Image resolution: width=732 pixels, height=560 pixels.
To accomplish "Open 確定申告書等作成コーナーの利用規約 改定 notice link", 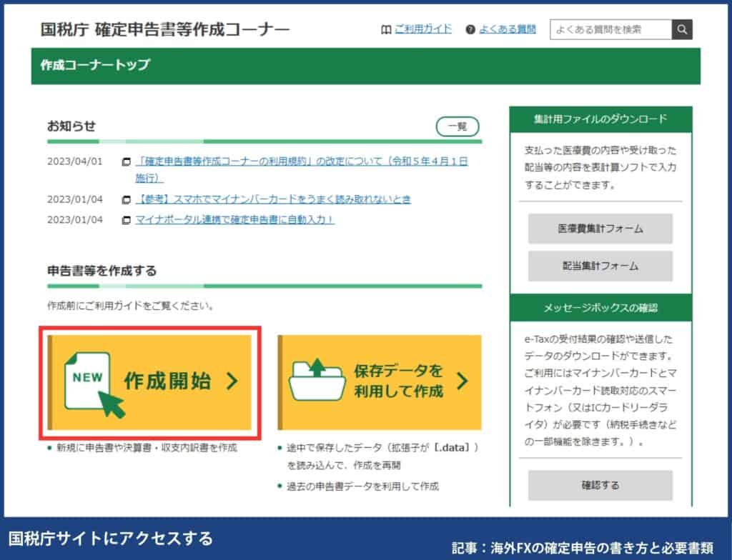I will pyautogui.click(x=302, y=169).
